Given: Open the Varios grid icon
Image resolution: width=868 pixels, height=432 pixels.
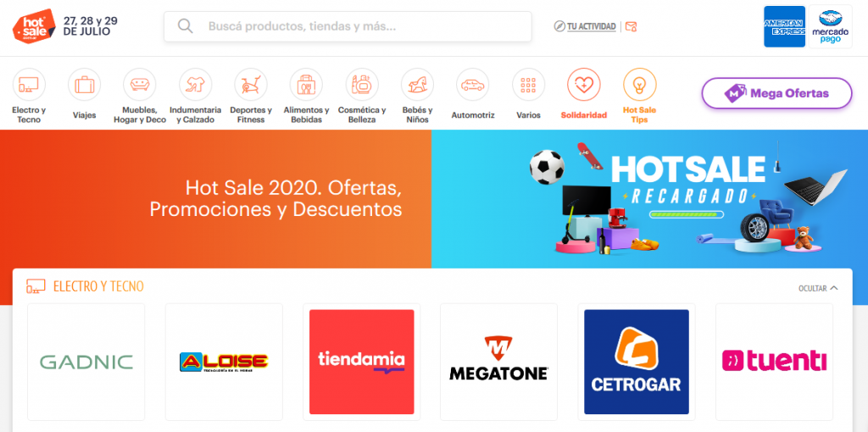Looking at the screenshot, I should coord(528,85).
